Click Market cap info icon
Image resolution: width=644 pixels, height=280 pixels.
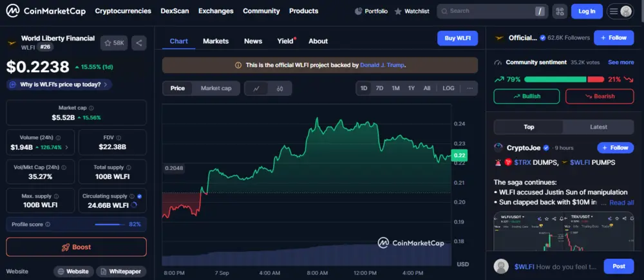coord(91,108)
